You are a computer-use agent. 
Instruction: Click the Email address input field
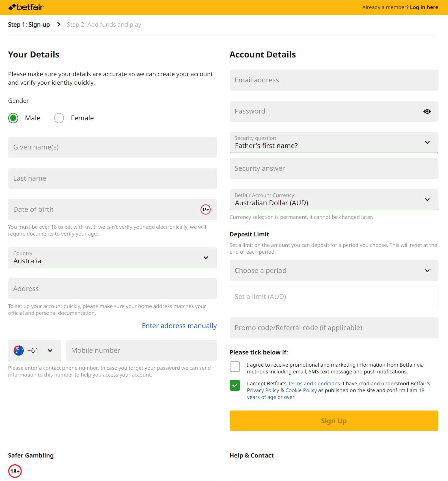click(334, 80)
